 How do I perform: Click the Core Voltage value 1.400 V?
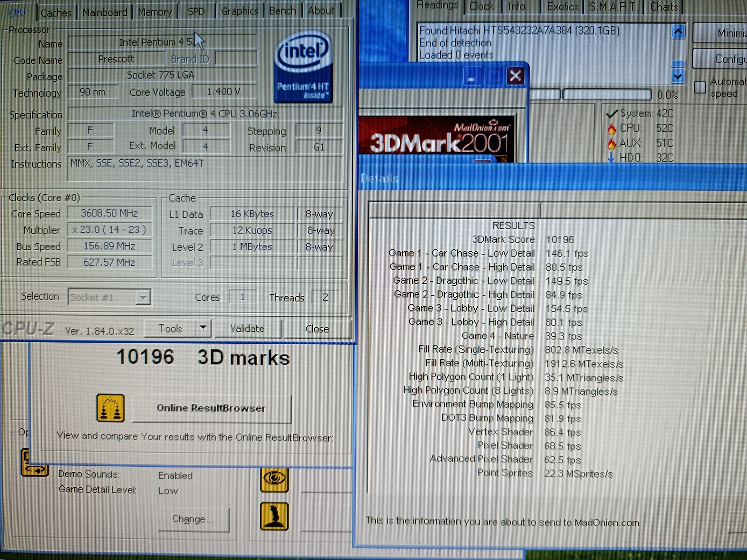coord(223,92)
